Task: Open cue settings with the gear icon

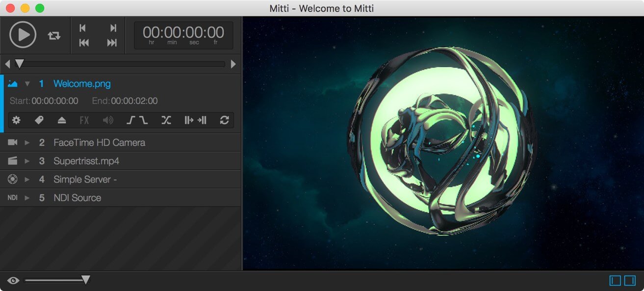Action: tap(16, 120)
